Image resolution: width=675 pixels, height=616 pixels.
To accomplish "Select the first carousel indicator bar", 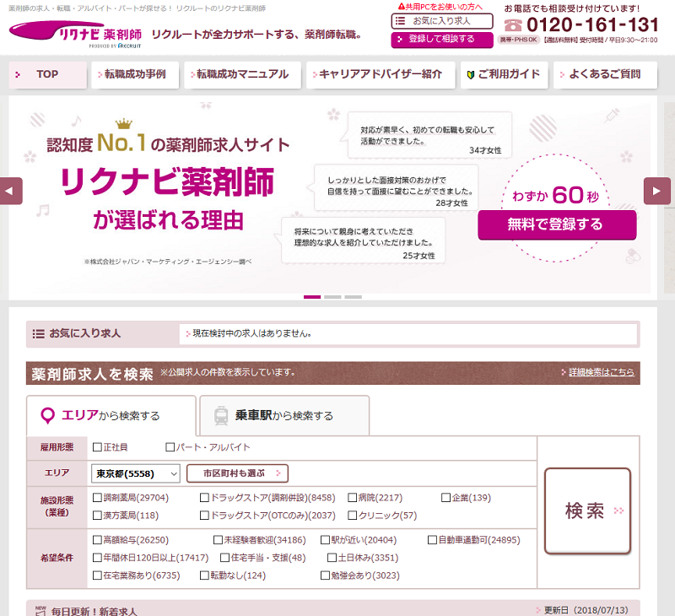I will pyautogui.click(x=312, y=297).
